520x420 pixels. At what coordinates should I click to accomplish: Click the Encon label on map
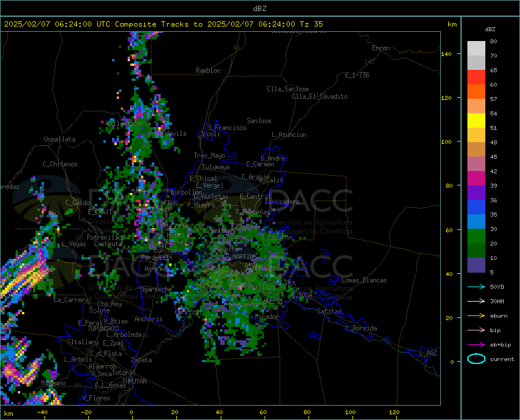381,48
